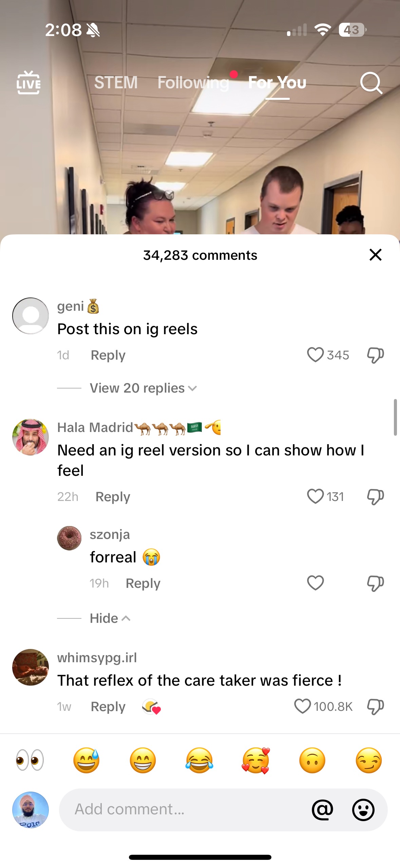Switch to the STEM tab

point(116,83)
